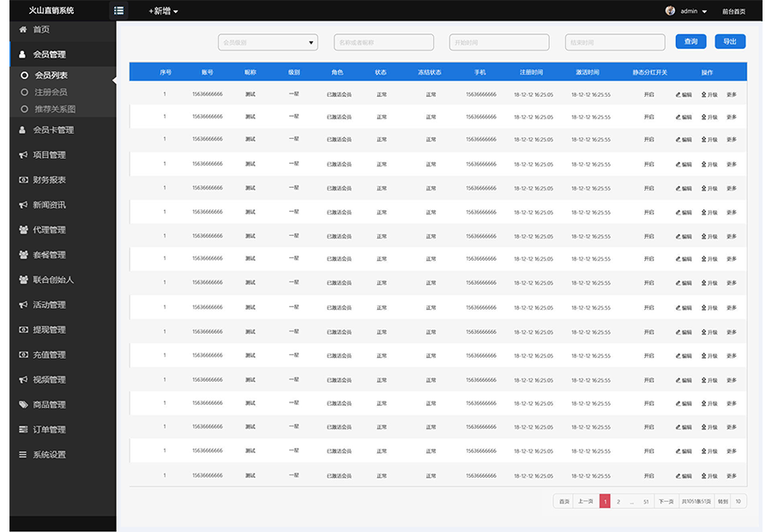Click the page-jump field showing 10
Screen dimensions: 772x532
pyautogui.click(x=739, y=501)
